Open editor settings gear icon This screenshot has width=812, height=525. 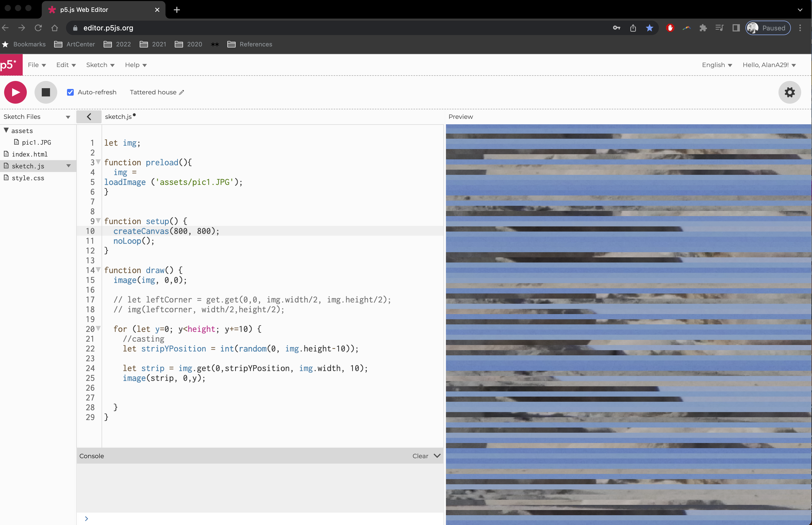(790, 92)
